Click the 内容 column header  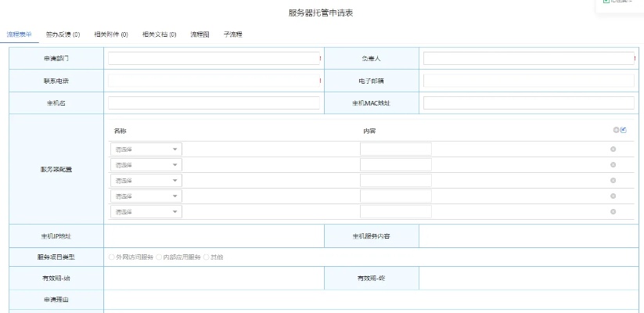coord(369,131)
